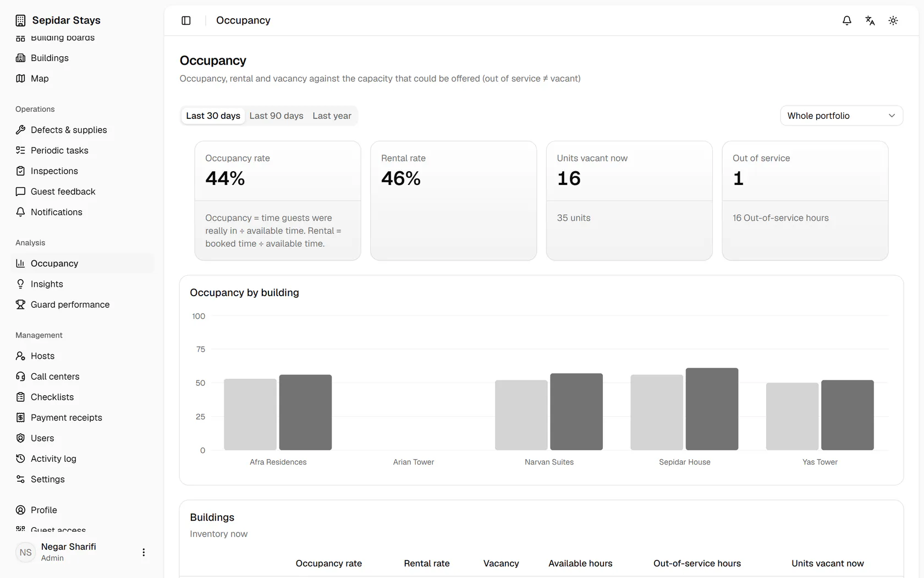Click the Inspections clipboard icon

[x=20, y=171]
